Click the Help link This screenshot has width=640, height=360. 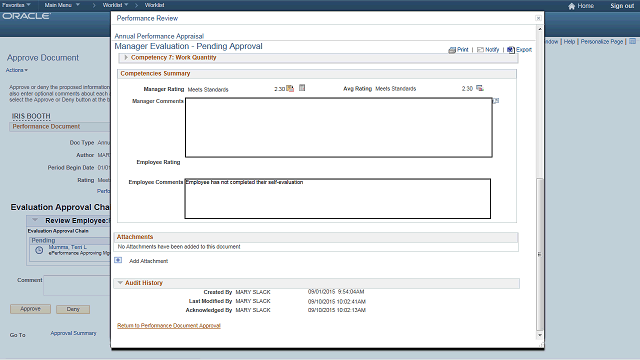tap(569, 42)
